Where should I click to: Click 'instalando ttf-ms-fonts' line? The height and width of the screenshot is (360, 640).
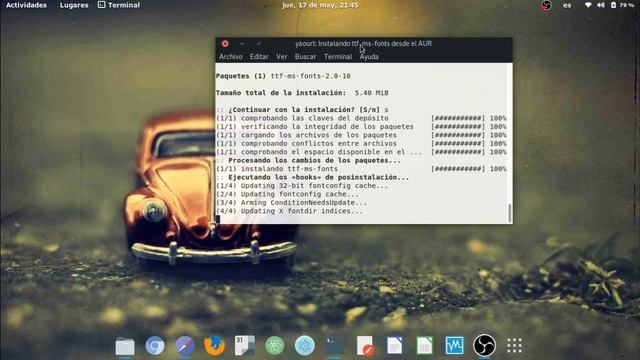click(277, 169)
